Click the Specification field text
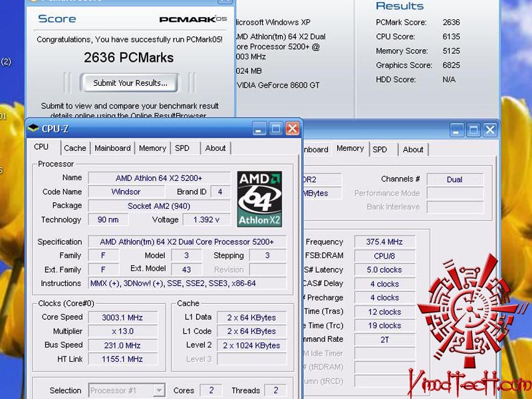 [x=187, y=242]
